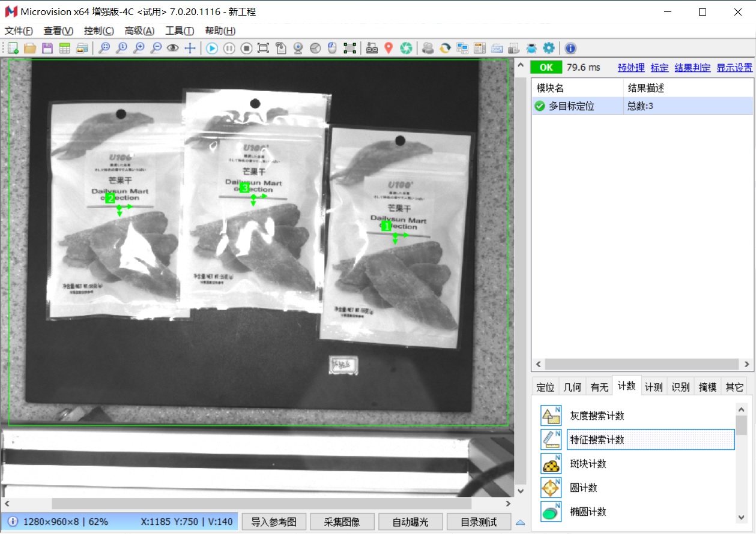
Task: Click the module table right scroll arrow
Action: click(x=747, y=364)
